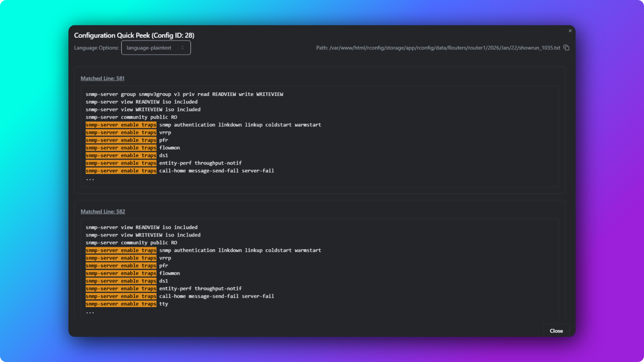
Task: Click the 'snmp-server group snmpv3group' line
Action: tap(184, 94)
